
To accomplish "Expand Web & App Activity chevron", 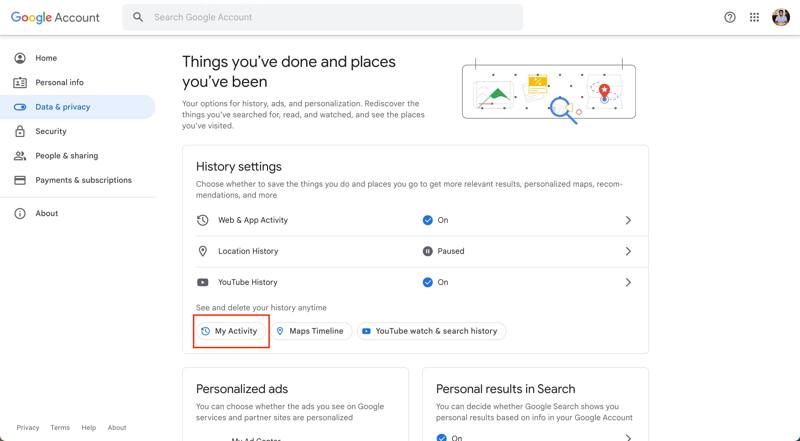I will coord(628,220).
